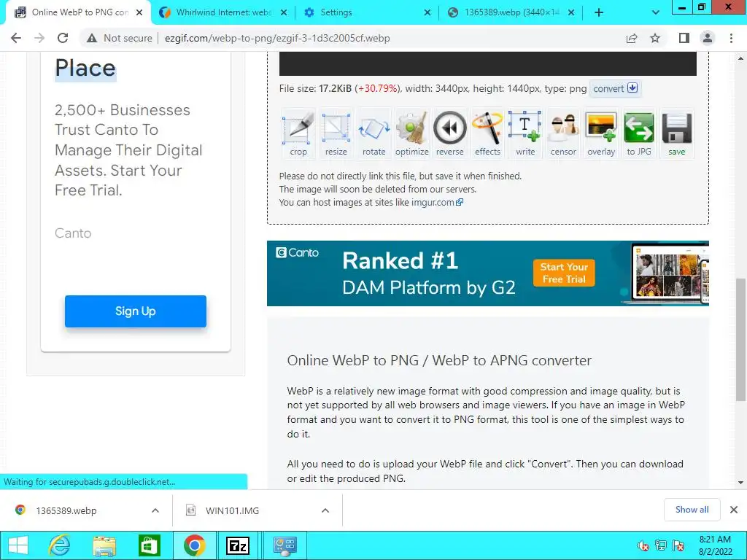
Task: Click Start Your Free Trial banner button
Action: 564,273
